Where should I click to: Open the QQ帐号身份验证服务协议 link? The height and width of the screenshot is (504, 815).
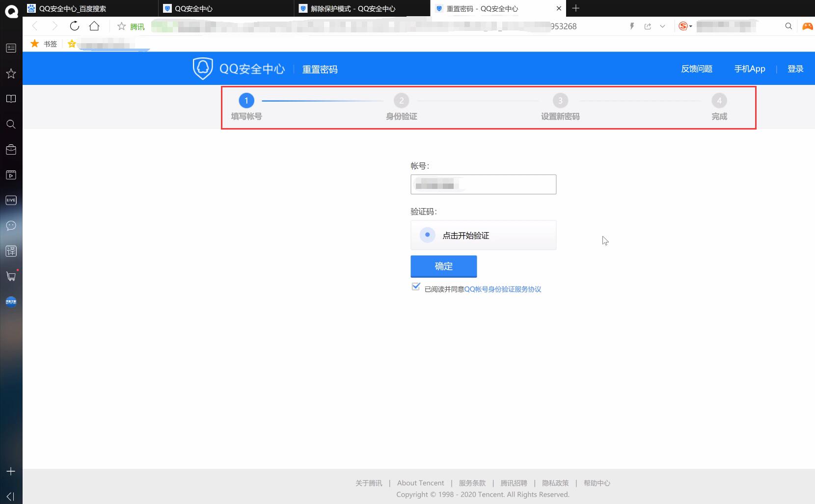503,289
